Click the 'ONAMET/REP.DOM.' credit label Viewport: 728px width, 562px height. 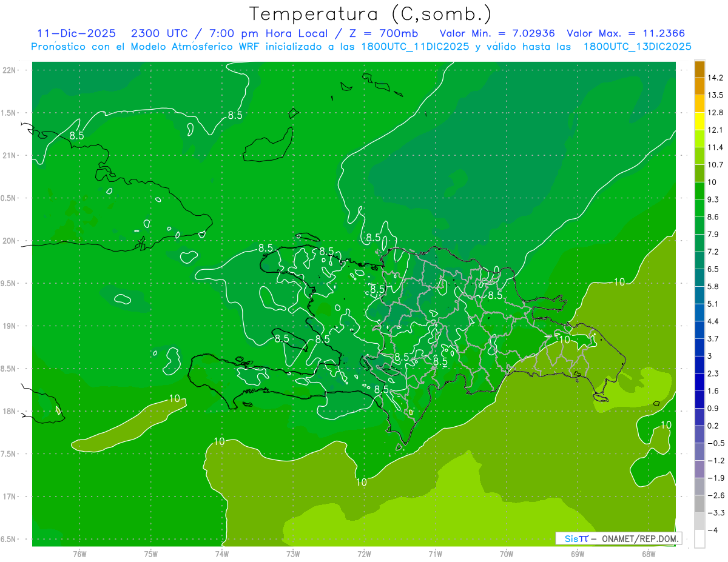639,538
